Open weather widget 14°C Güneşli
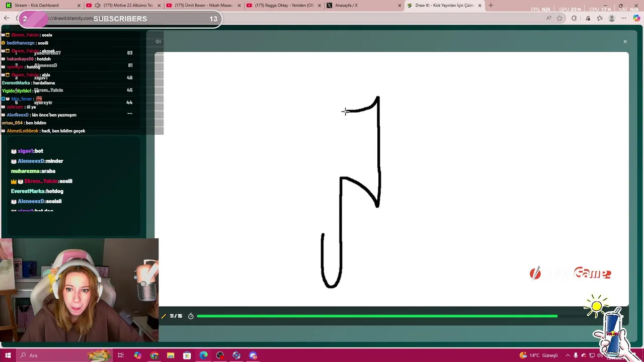 point(538,355)
